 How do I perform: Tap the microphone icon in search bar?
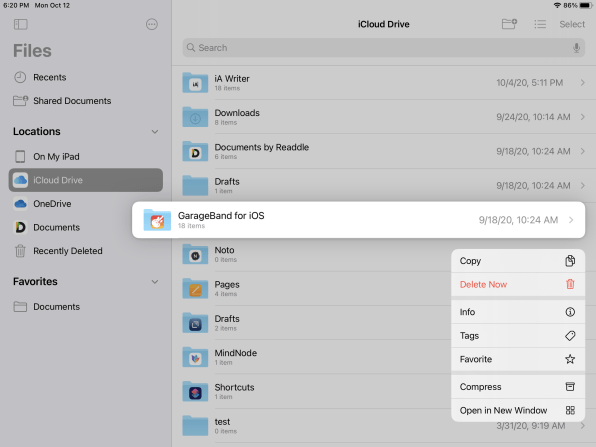point(576,48)
